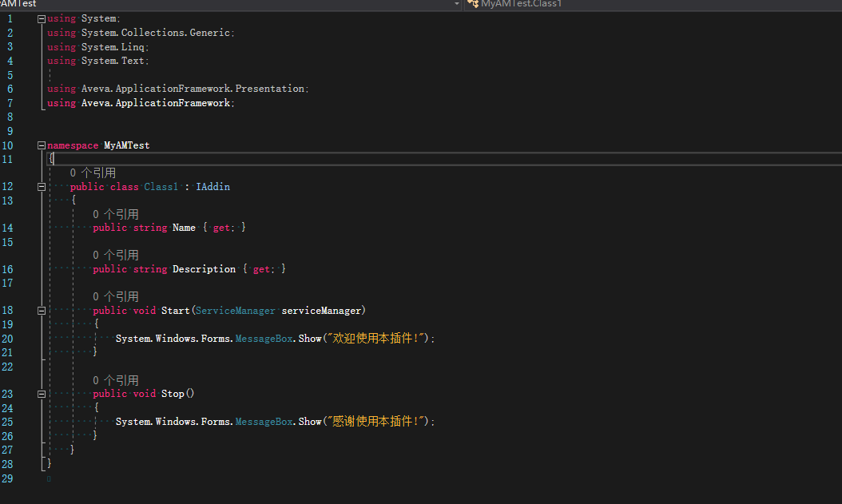Image resolution: width=842 pixels, height=504 pixels.
Task: Click the references link above Class1 declaration
Action: [x=93, y=173]
